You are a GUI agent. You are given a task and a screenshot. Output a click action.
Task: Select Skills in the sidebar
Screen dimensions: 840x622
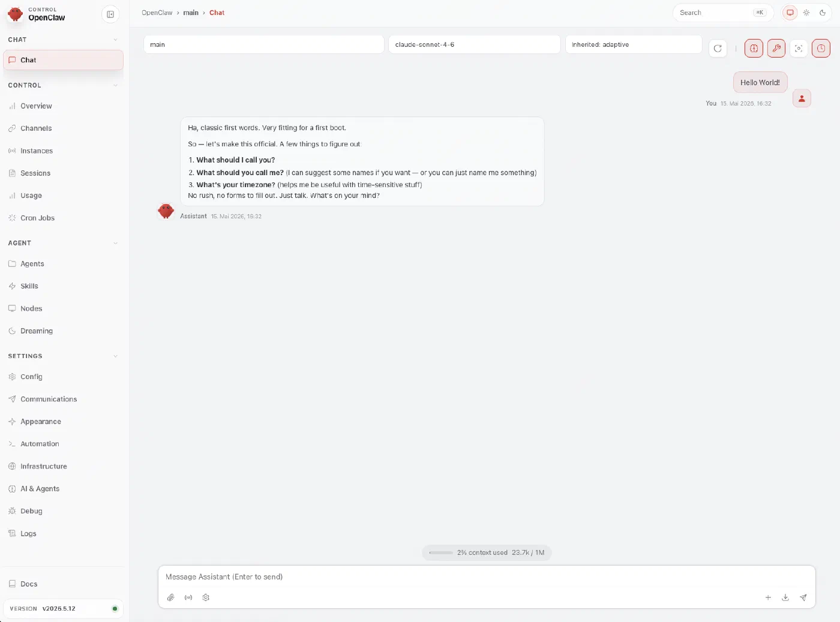(x=63, y=286)
